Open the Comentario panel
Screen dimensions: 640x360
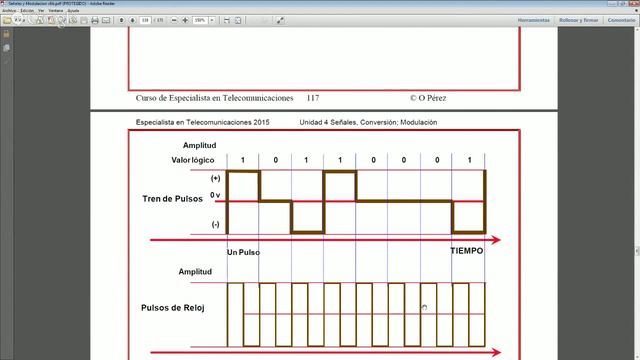pyautogui.click(x=621, y=20)
